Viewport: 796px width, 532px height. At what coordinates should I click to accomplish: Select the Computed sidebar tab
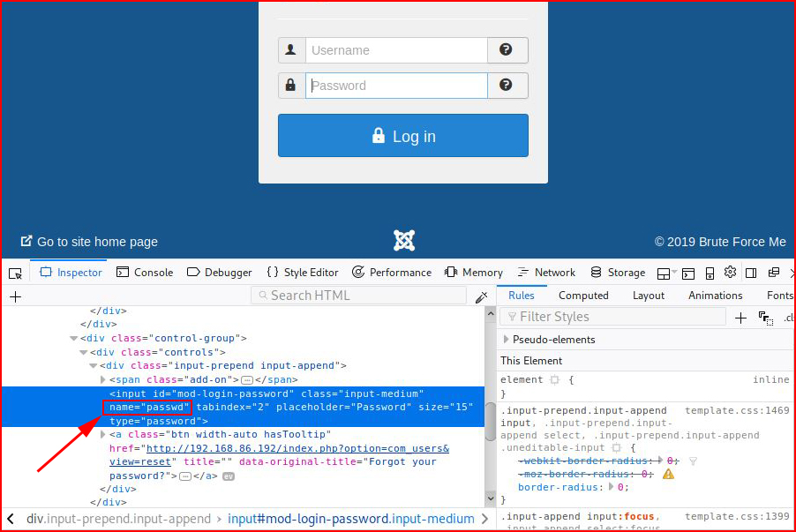tap(583, 296)
